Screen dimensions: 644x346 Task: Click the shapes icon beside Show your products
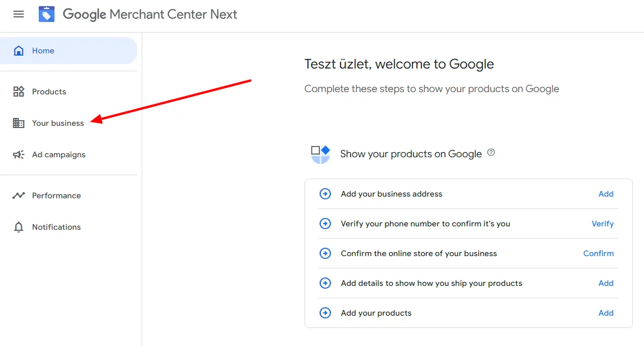[x=320, y=154]
